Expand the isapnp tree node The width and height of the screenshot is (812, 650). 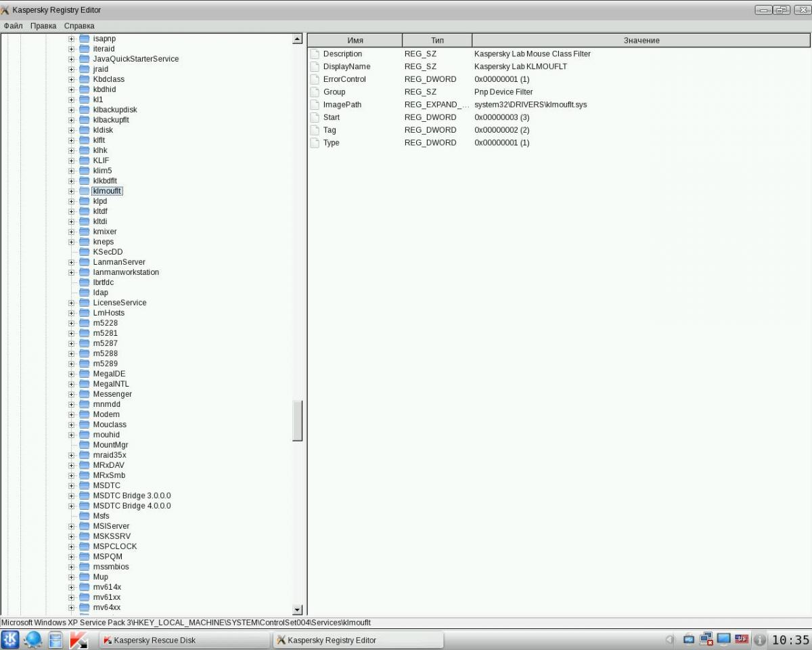coord(71,39)
